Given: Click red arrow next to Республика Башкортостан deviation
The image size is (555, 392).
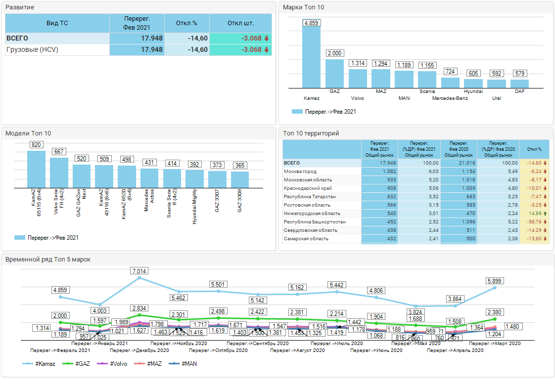Looking at the screenshot, I should tap(545, 222).
